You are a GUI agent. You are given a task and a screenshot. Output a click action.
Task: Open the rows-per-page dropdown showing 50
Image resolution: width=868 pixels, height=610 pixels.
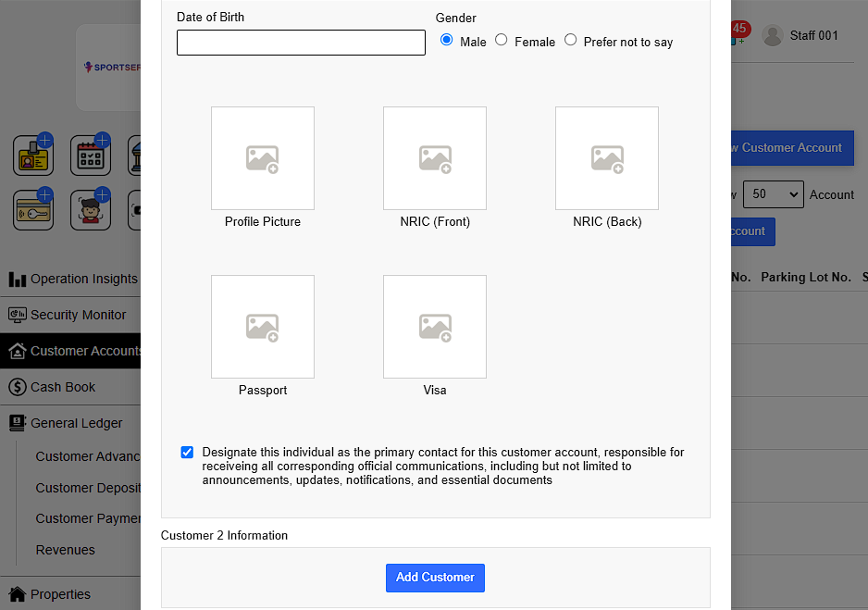(772, 194)
